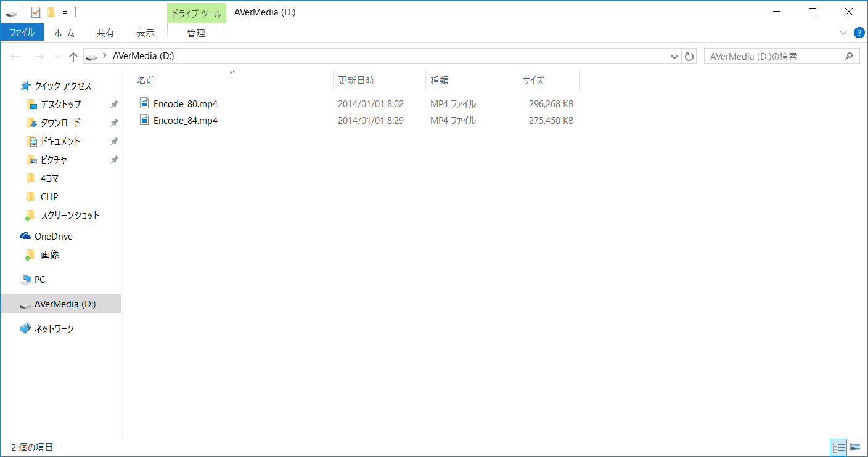The width and height of the screenshot is (868, 457).
Task: Close the AVerMedia (D:) window
Action: pyautogui.click(x=848, y=12)
